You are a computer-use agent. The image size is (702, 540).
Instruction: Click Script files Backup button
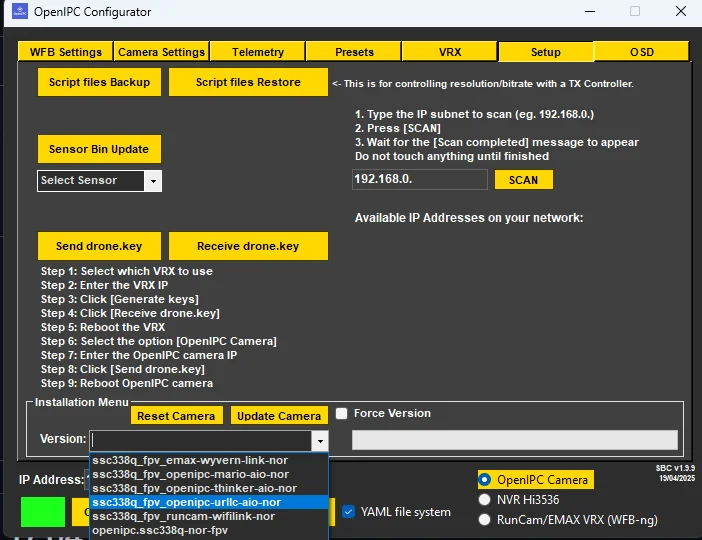pos(99,82)
